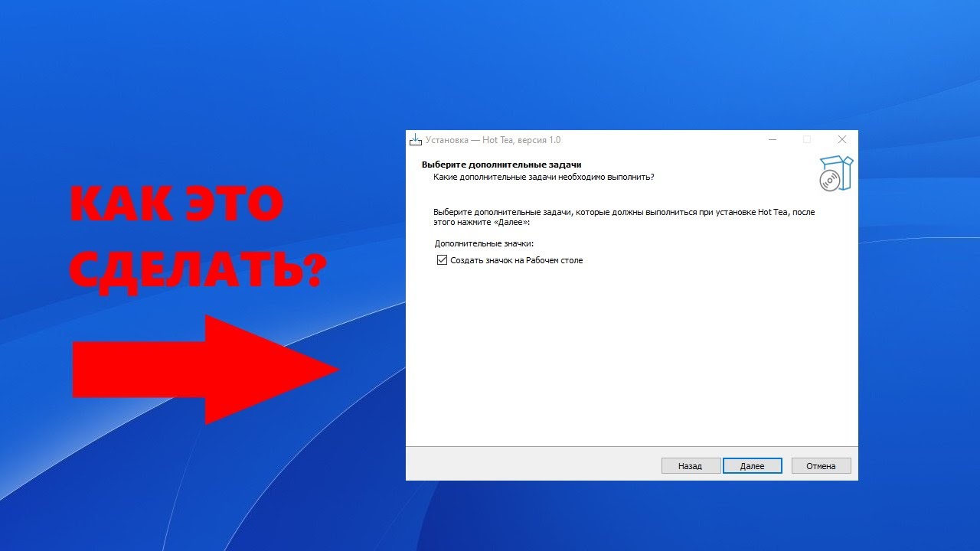Click text Какие дополнительные задачи необходимо выполнить?
The image size is (980, 551).
pos(544,177)
